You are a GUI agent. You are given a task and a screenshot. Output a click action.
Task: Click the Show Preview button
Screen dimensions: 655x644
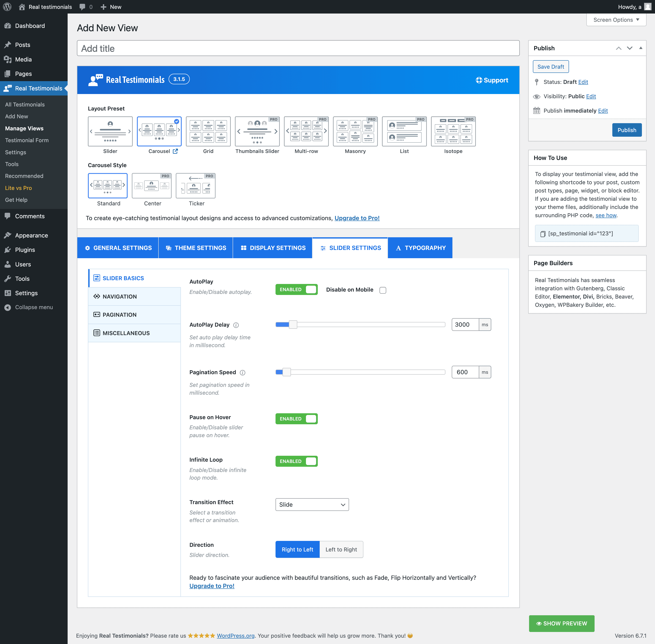click(561, 623)
